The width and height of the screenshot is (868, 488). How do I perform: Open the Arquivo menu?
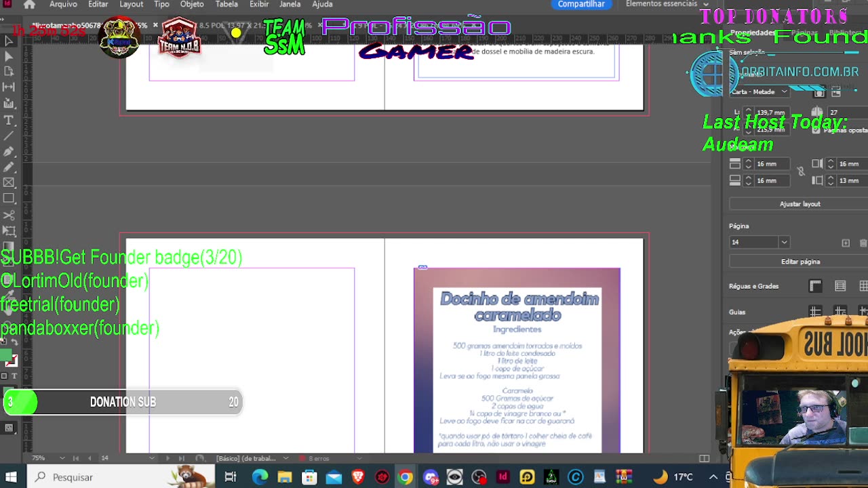[x=63, y=4]
